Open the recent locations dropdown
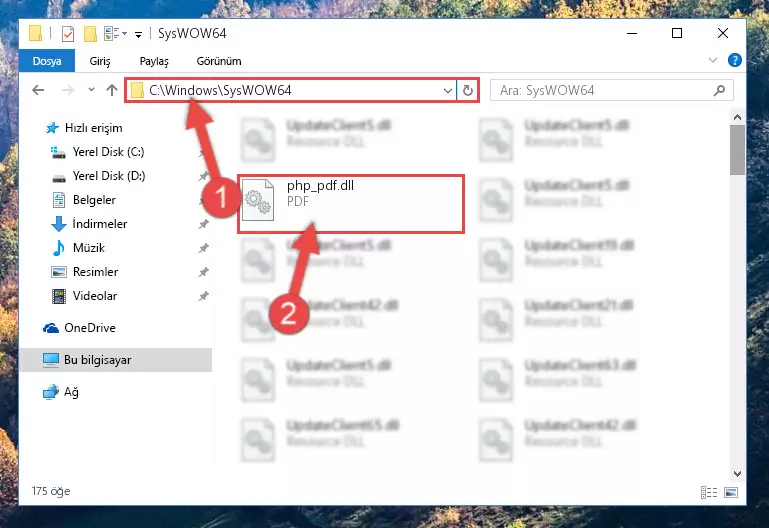Image resolution: width=769 pixels, height=528 pixels. 91,90
